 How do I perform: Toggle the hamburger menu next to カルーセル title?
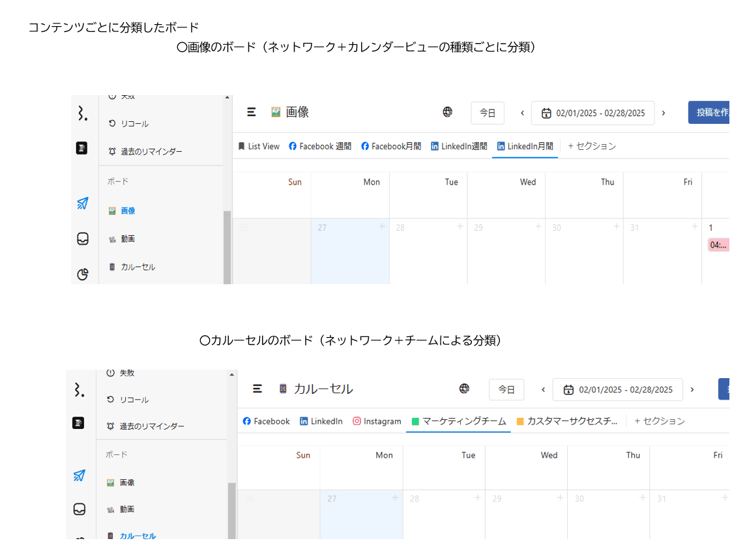pyautogui.click(x=257, y=389)
